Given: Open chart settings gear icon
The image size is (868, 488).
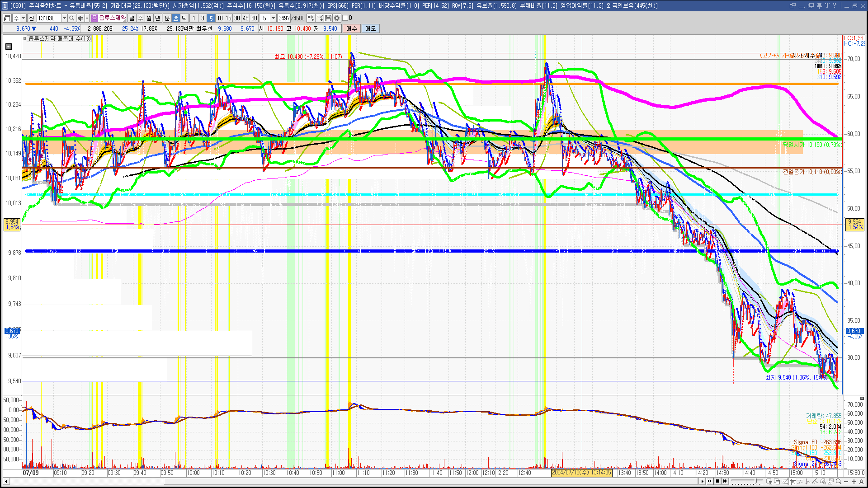Looking at the screenshot, I should point(337,18).
